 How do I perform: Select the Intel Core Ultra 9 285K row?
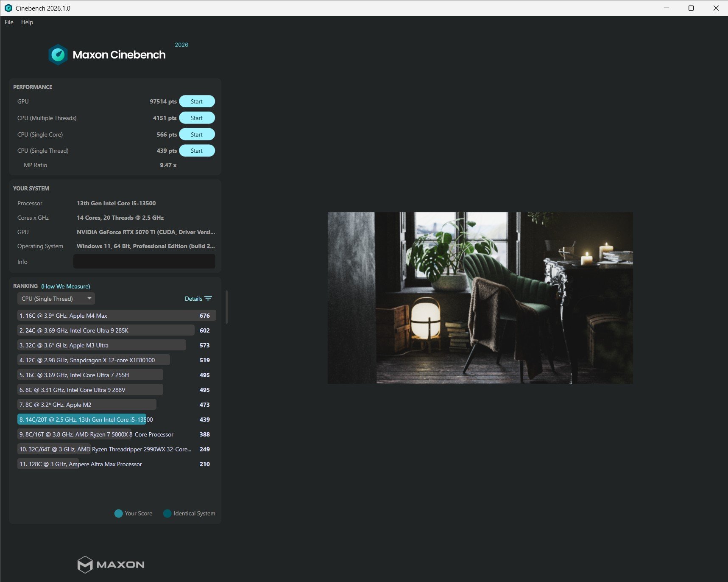(x=117, y=330)
